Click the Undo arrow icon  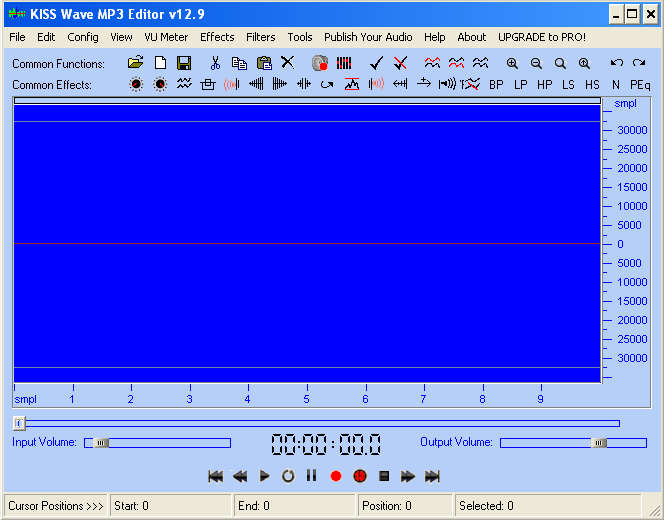(617, 63)
